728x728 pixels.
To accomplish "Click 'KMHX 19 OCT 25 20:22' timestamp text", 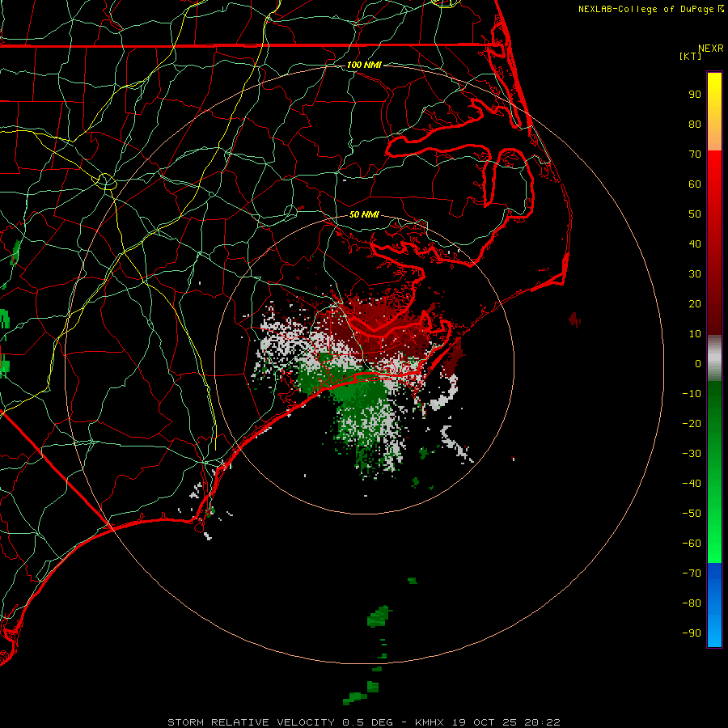I will coord(488,722).
